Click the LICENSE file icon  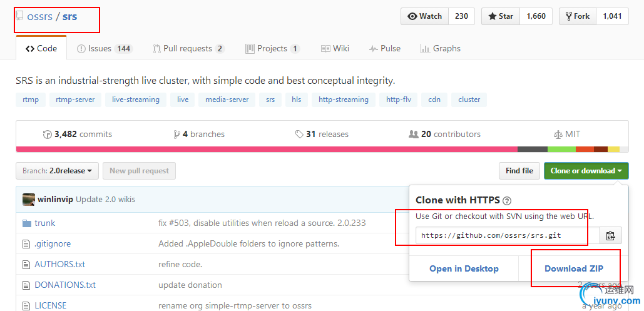tap(26, 305)
